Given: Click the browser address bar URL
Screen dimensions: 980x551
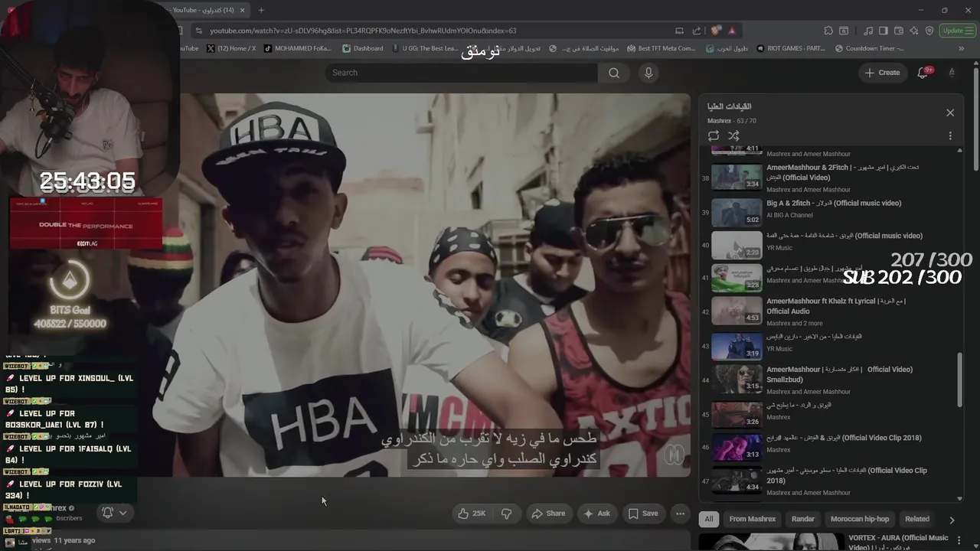Looking at the screenshot, I should pos(363,31).
